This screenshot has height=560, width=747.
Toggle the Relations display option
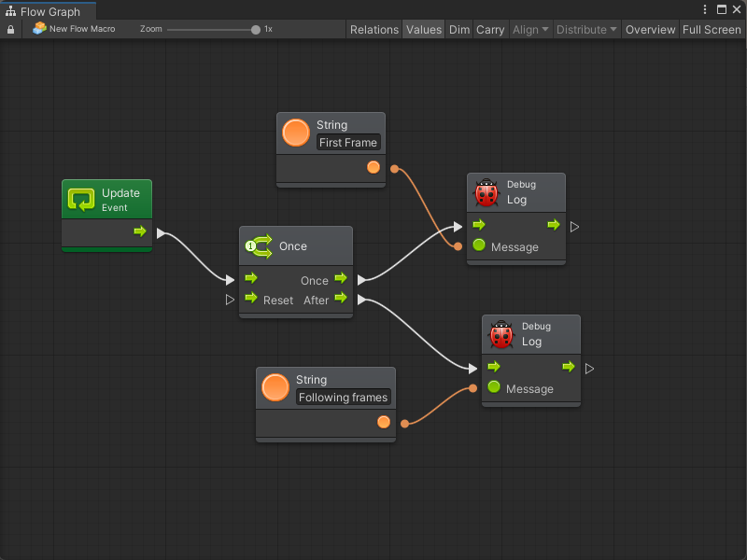(373, 30)
